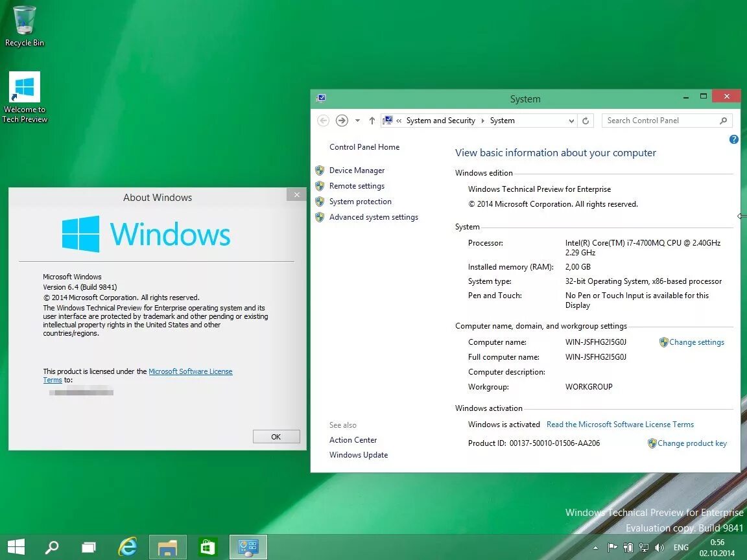Viewport: 747px width, 560px height.
Task: Click the power/battery tray icon
Action: [x=628, y=548]
